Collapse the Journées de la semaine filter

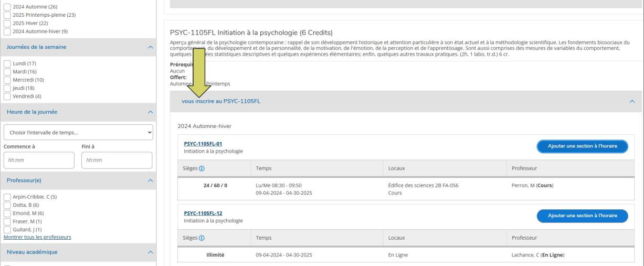click(x=151, y=47)
